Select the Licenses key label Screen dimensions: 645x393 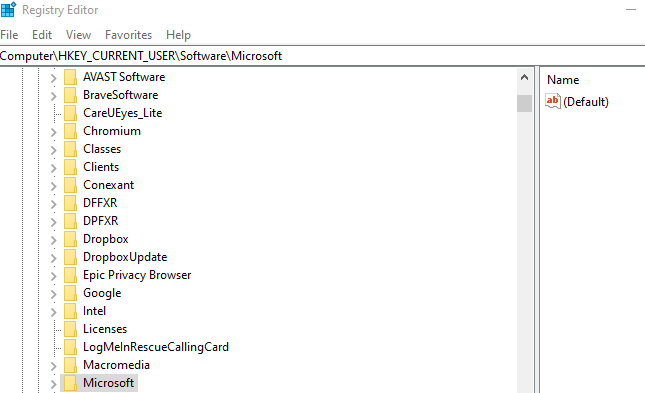[105, 329]
